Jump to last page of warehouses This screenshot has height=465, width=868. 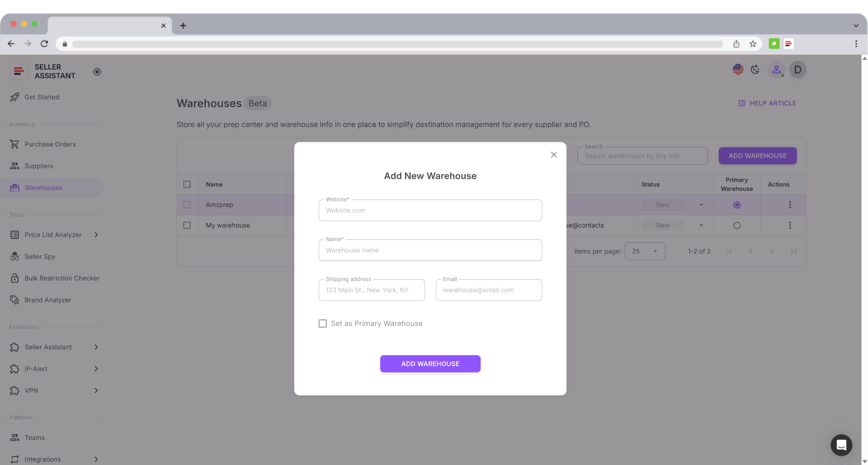coord(793,251)
